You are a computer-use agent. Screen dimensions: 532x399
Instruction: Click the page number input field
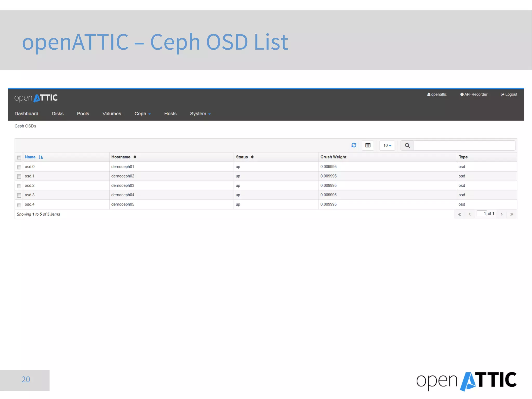point(481,213)
